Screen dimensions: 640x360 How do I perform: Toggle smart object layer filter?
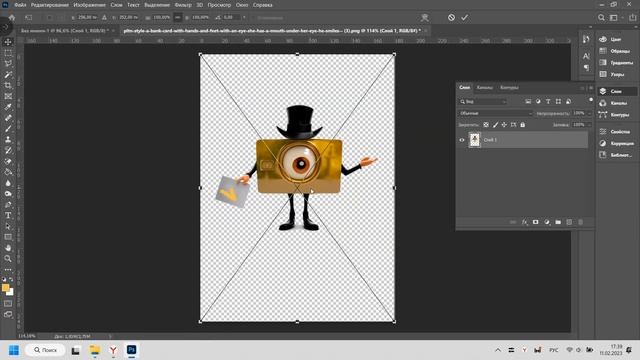pyautogui.click(x=568, y=102)
